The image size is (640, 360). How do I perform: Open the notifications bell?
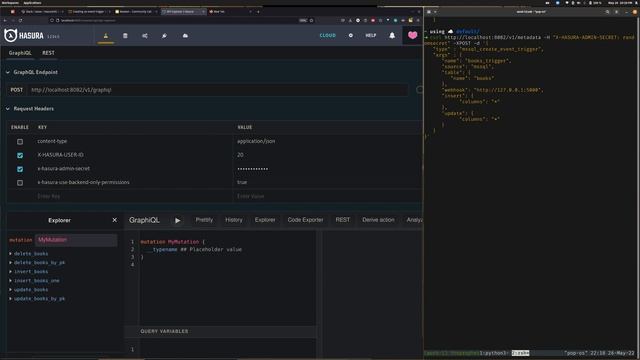coord(392,36)
